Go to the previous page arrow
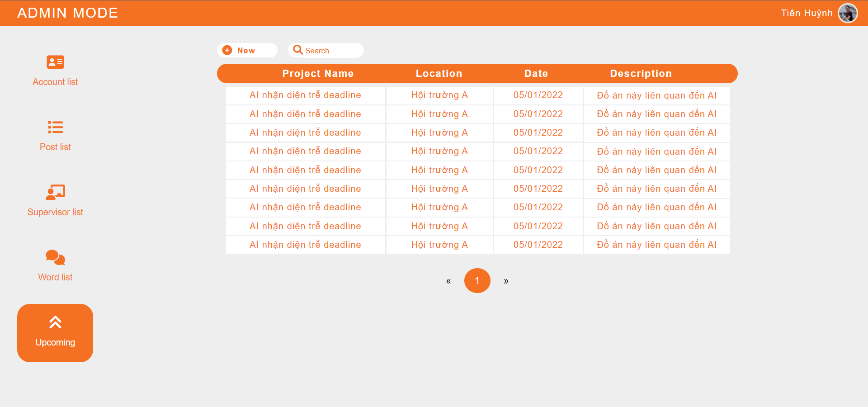The width and height of the screenshot is (868, 407). [448, 281]
